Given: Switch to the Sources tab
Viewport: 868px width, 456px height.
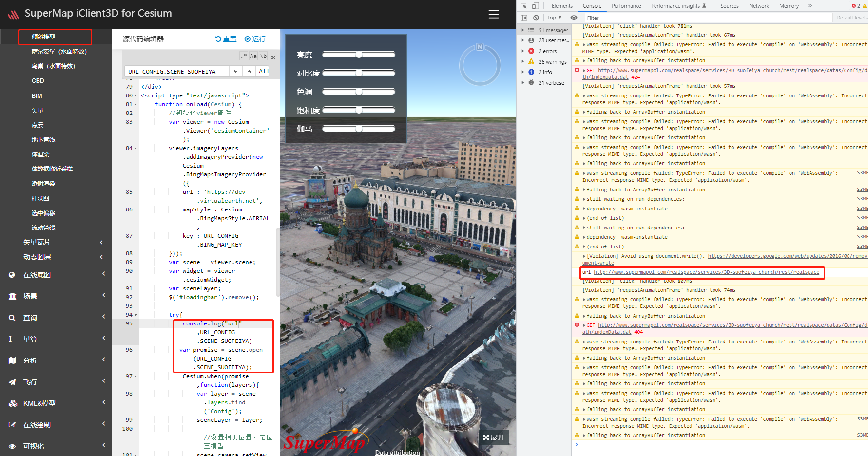Looking at the screenshot, I should tap(730, 6).
